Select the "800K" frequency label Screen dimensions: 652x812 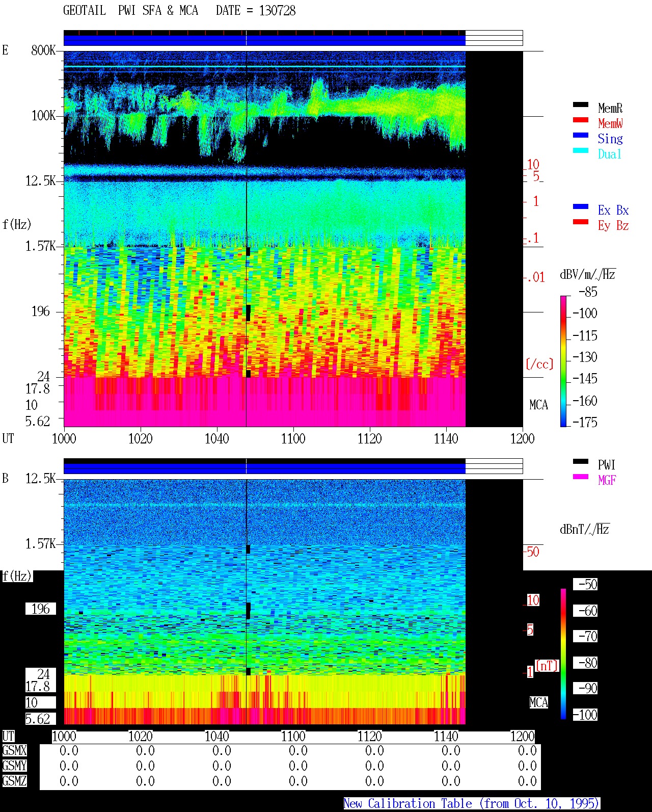pos(43,50)
